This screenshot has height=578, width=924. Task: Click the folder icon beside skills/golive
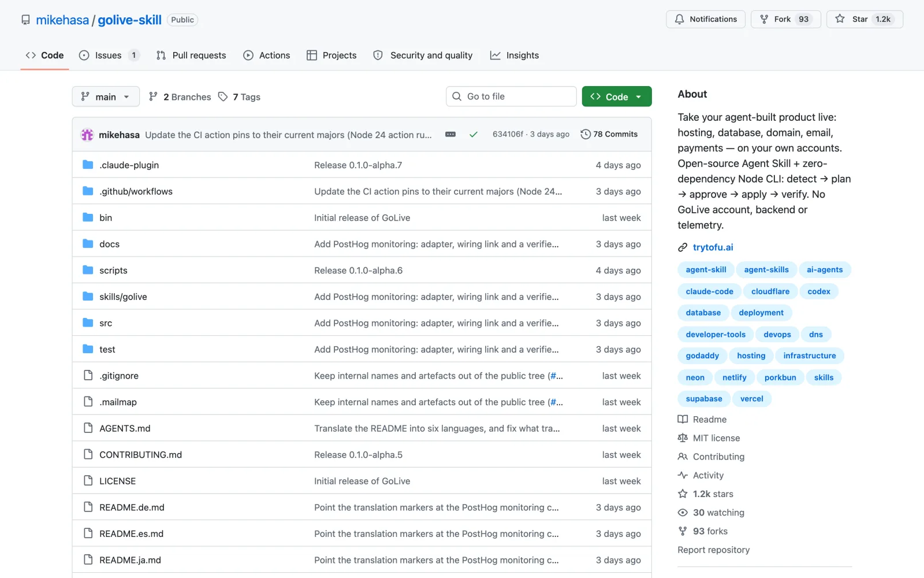88,297
